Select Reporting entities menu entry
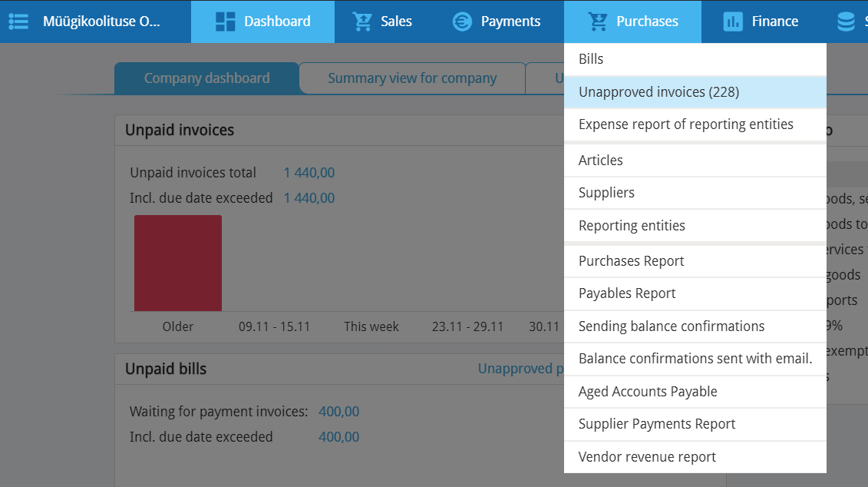Screen dimensions: 868x487 (695, 226)
